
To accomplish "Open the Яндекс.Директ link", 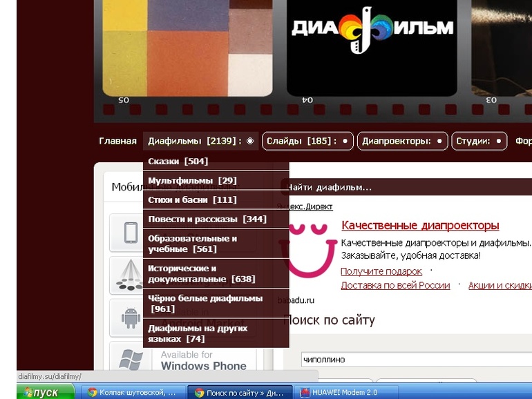I will (x=305, y=206).
